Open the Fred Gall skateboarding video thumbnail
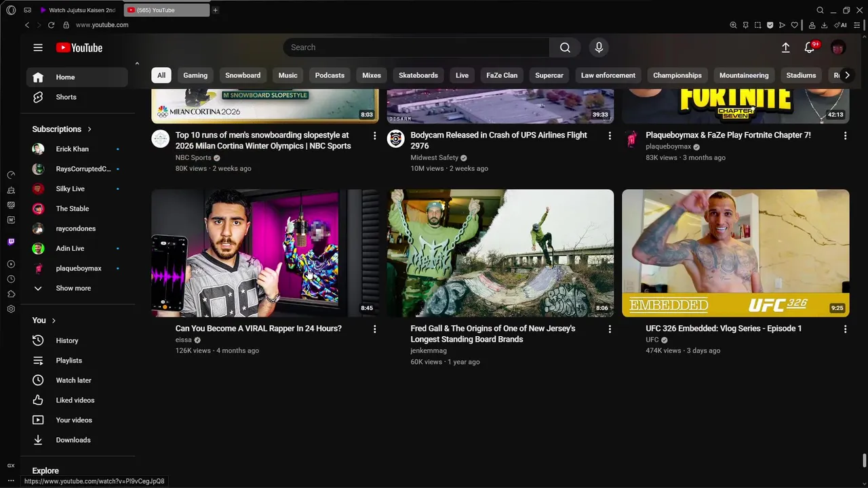 (x=500, y=253)
